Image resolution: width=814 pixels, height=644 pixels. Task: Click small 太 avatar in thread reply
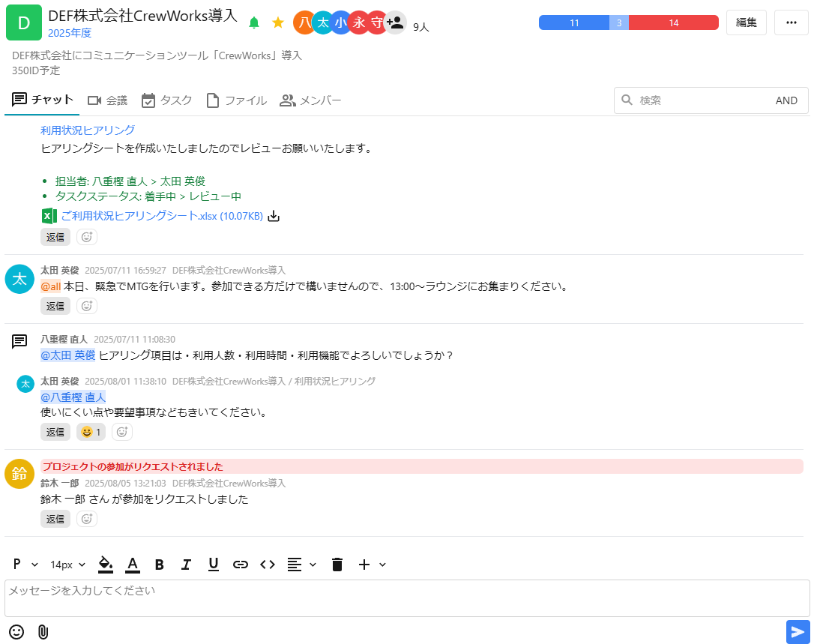click(x=25, y=384)
